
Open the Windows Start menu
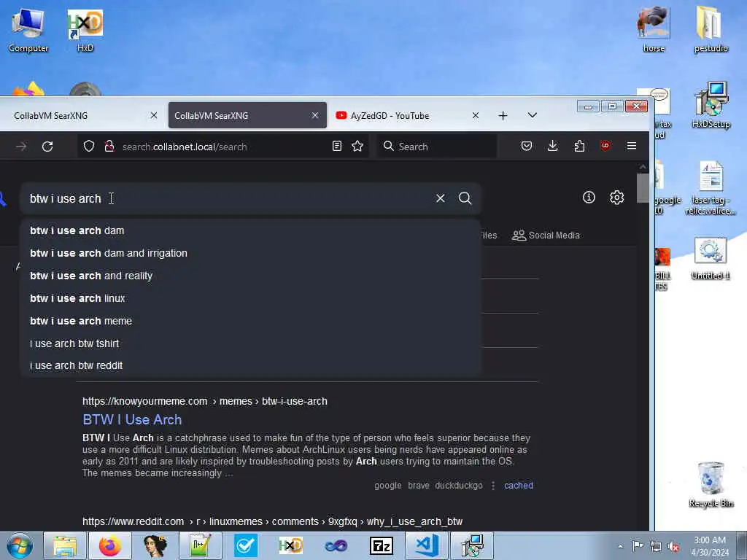(19, 545)
